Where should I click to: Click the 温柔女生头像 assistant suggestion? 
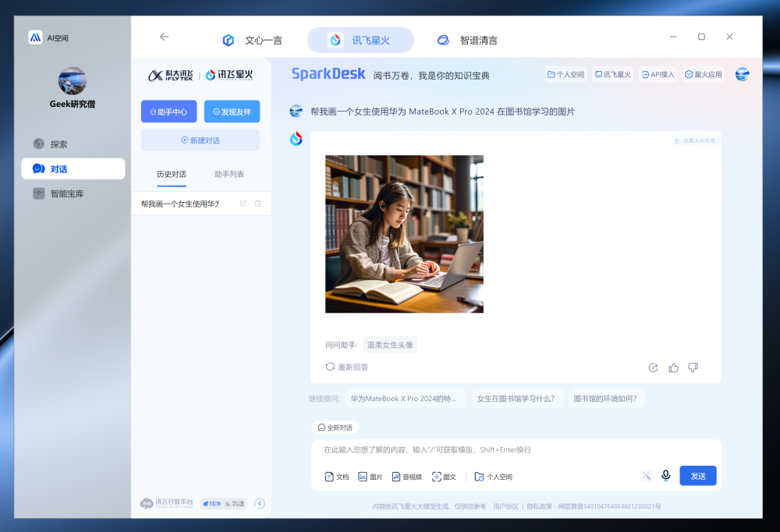point(390,345)
